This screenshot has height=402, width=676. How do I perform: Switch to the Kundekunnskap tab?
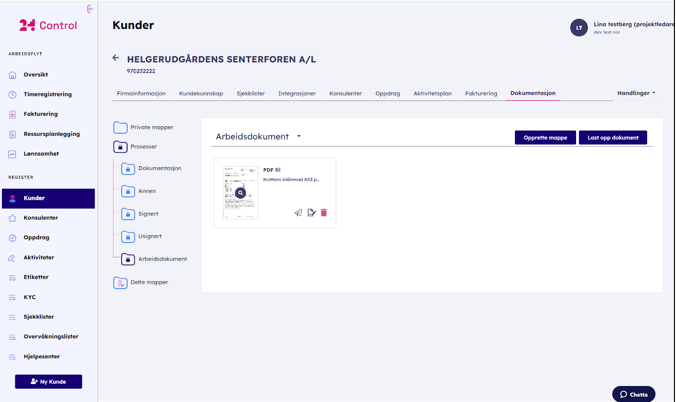[x=201, y=94]
